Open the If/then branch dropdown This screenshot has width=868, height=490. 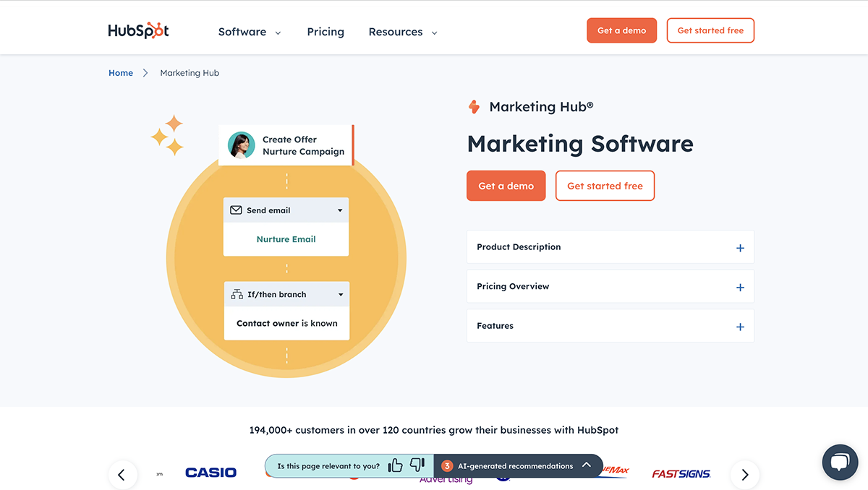[x=339, y=294]
